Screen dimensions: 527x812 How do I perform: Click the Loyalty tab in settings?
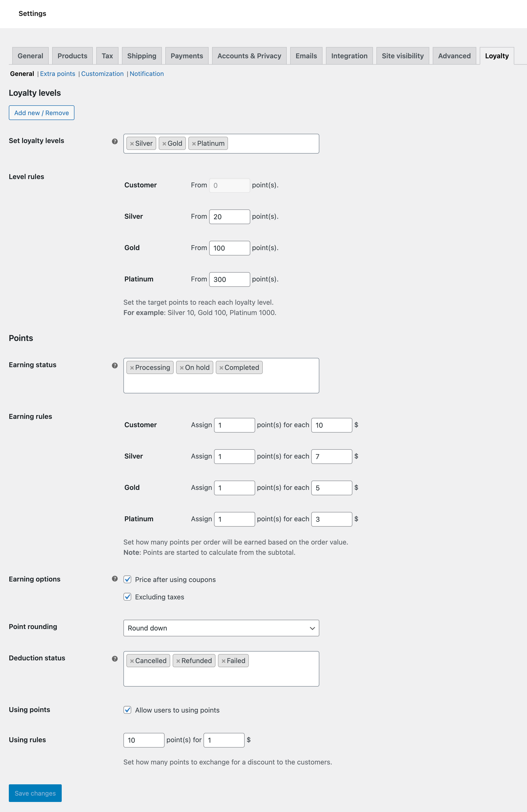pyautogui.click(x=497, y=56)
